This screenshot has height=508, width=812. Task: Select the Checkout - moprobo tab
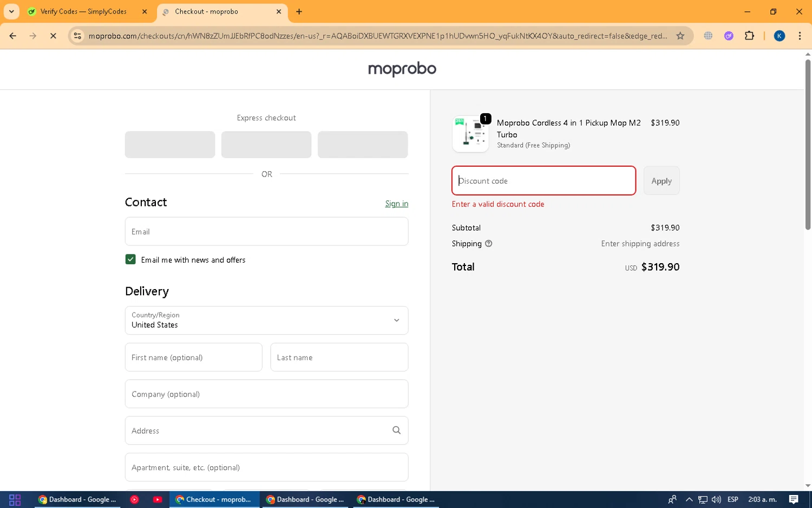(222, 11)
